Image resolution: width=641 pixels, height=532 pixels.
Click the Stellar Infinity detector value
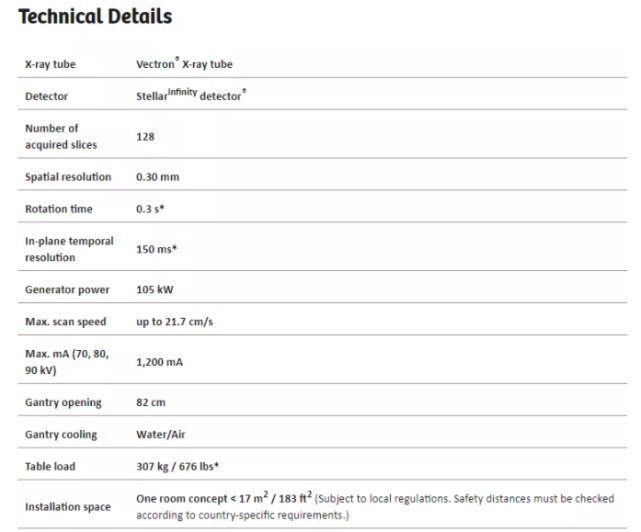(x=191, y=95)
